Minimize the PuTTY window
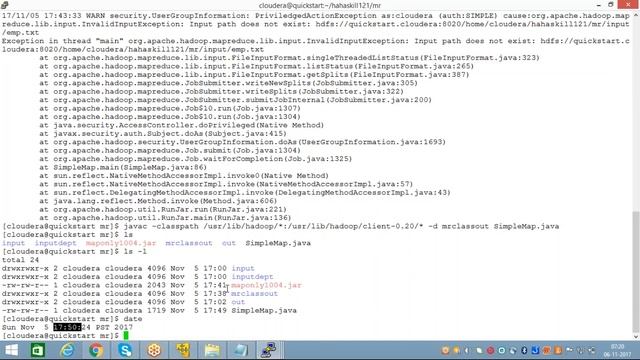This screenshot has height=360, width=640. tap(598, 5)
